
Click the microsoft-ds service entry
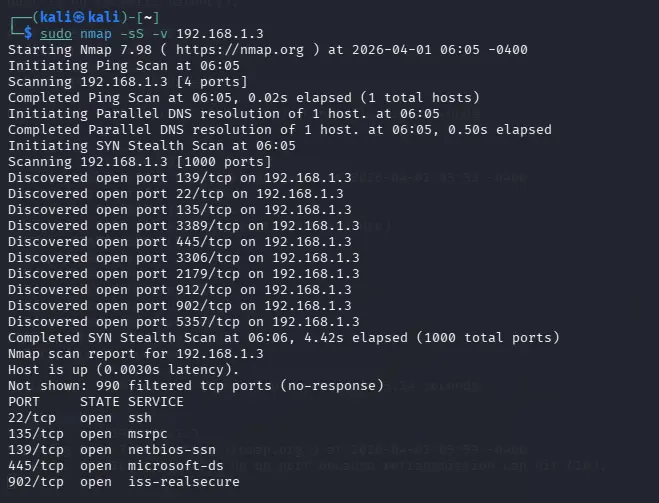click(171, 465)
